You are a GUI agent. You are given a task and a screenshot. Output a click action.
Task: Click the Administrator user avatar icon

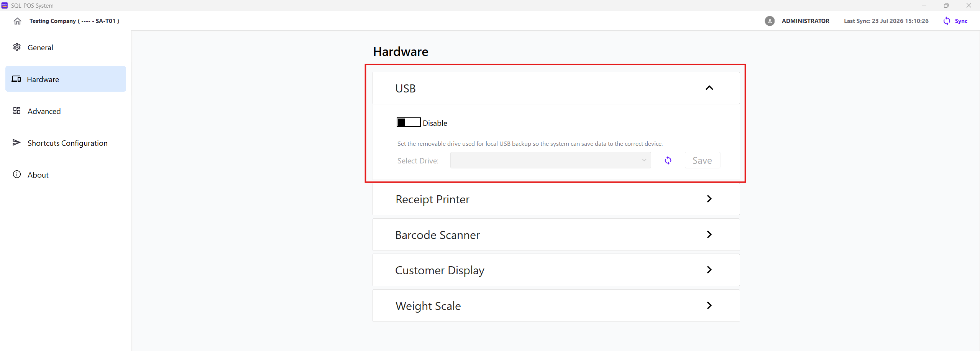770,21
